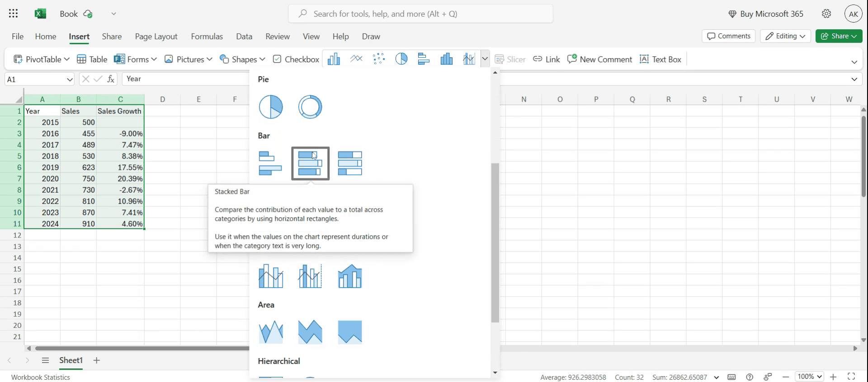Click the chart gallery scrollbar thumb

(x=495, y=242)
